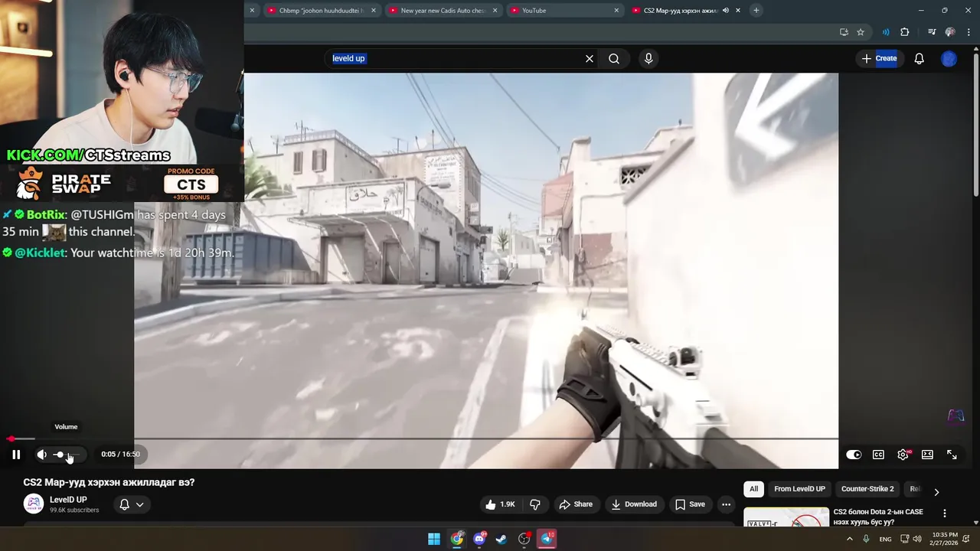Viewport: 980px width, 551px height.
Task: Show hidden system tray icons
Action: [x=849, y=539]
